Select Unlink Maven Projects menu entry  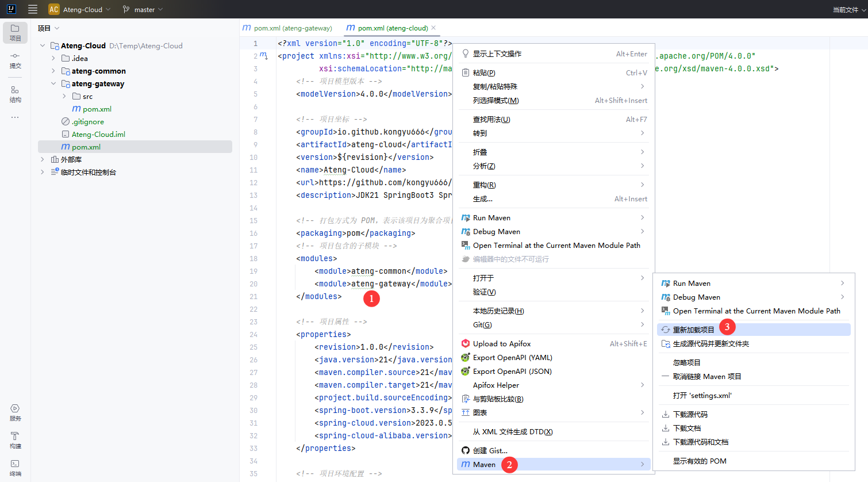[x=706, y=376]
